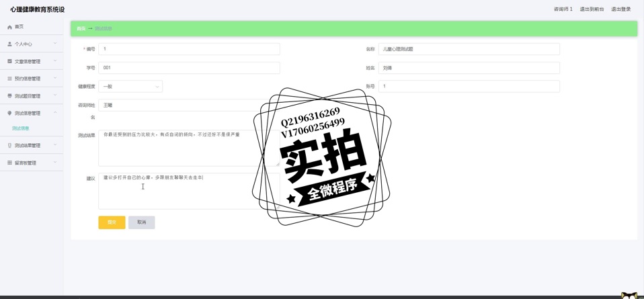
Task: Click the 测试信息管理 sidebar icon
Action: [x=9, y=114]
